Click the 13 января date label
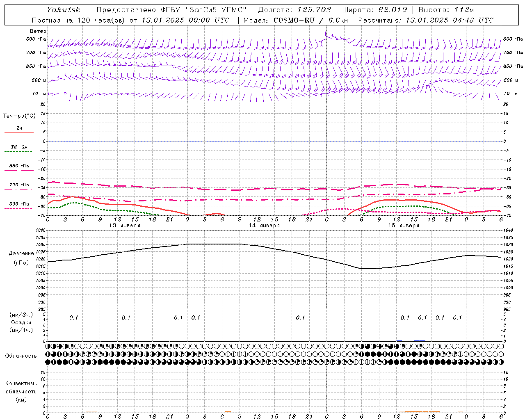The height and width of the screenshot is (420, 525). (x=125, y=226)
